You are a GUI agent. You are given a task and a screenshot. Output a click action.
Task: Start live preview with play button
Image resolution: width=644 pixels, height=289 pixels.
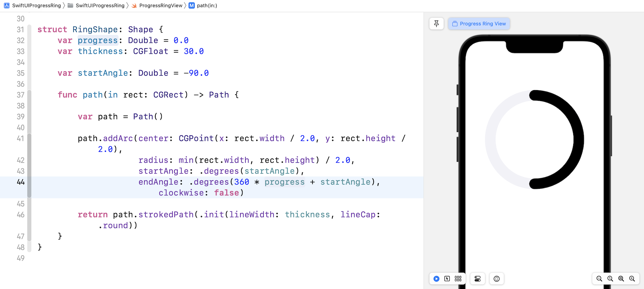pyautogui.click(x=436, y=279)
